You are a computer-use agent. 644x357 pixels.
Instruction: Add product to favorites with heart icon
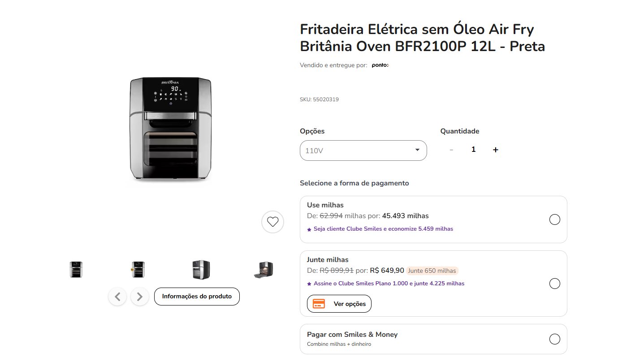coord(272,222)
